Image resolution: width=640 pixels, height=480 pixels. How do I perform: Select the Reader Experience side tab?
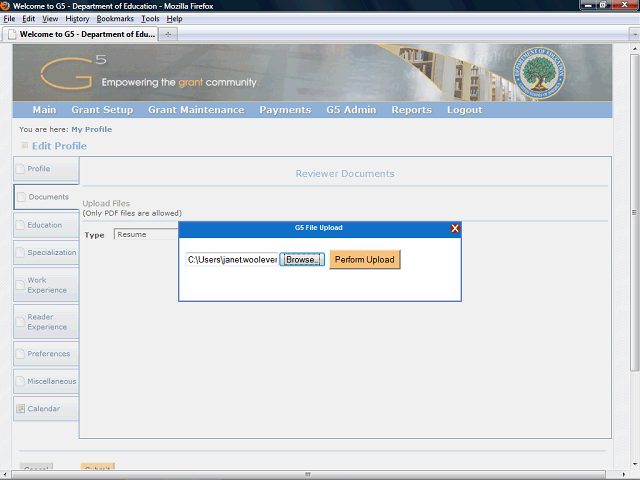pos(46,322)
